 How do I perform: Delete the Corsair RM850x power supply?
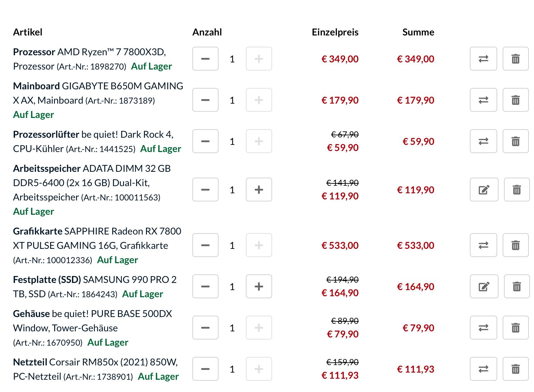516,369
